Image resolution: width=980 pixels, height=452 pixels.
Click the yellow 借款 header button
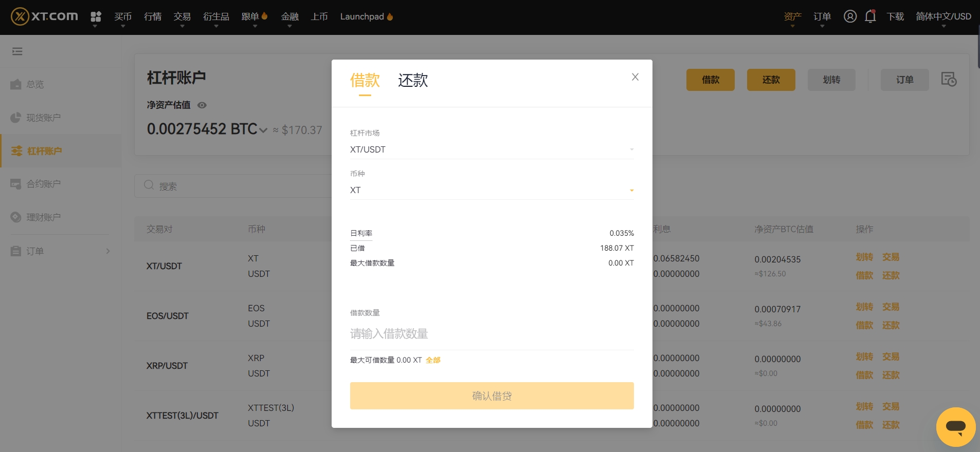click(x=710, y=80)
